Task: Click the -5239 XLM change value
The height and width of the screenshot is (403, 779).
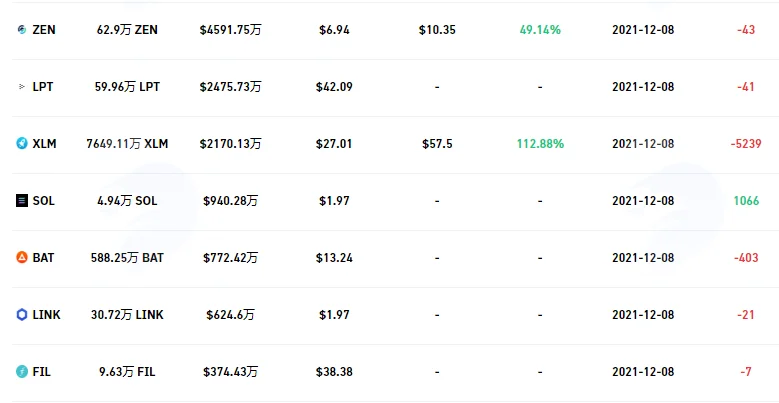Action: tap(746, 144)
